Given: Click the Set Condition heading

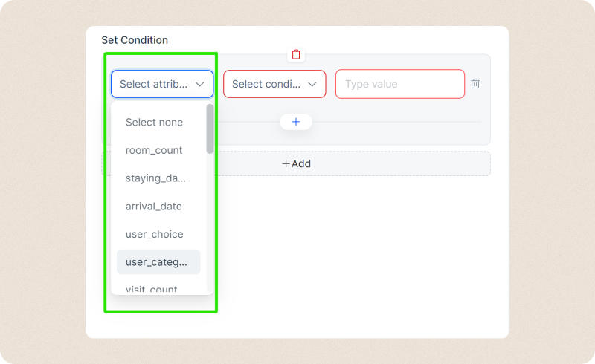Looking at the screenshot, I should click(135, 39).
